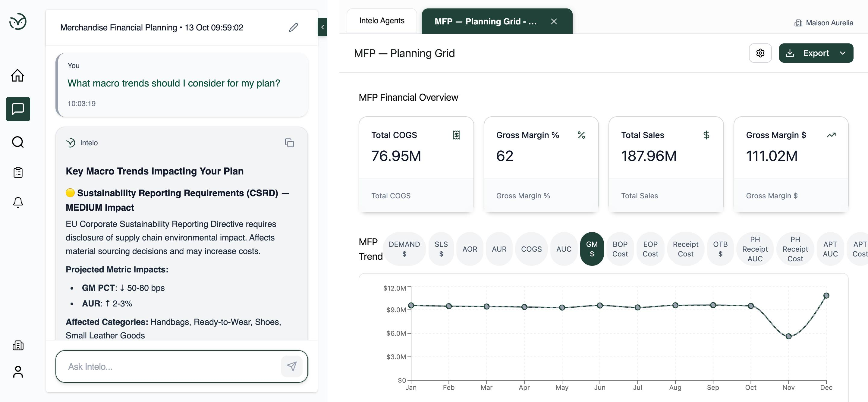This screenshot has height=402, width=868.
Task: Open the chat icon in sidebar
Action: click(18, 109)
